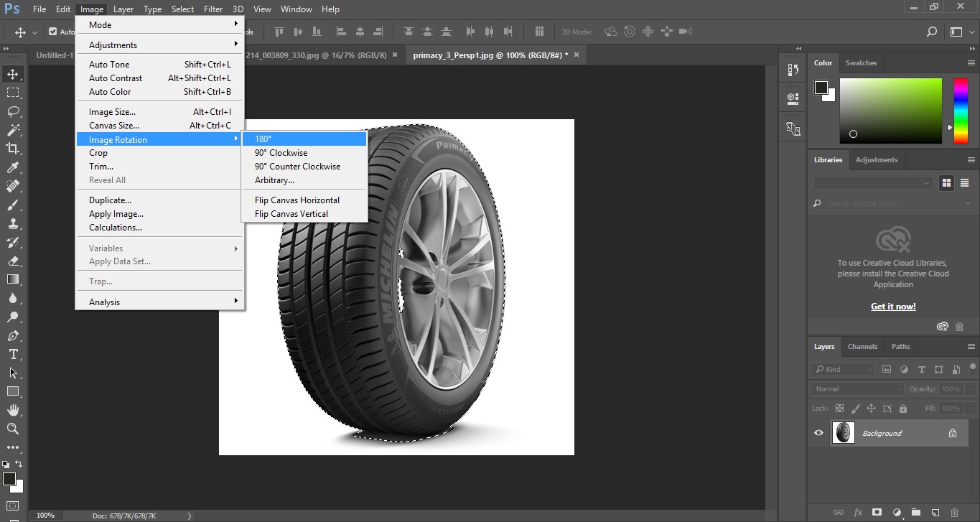980x522 pixels.
Task: Switch to the Adjustments tab
Action: [877, 160]
